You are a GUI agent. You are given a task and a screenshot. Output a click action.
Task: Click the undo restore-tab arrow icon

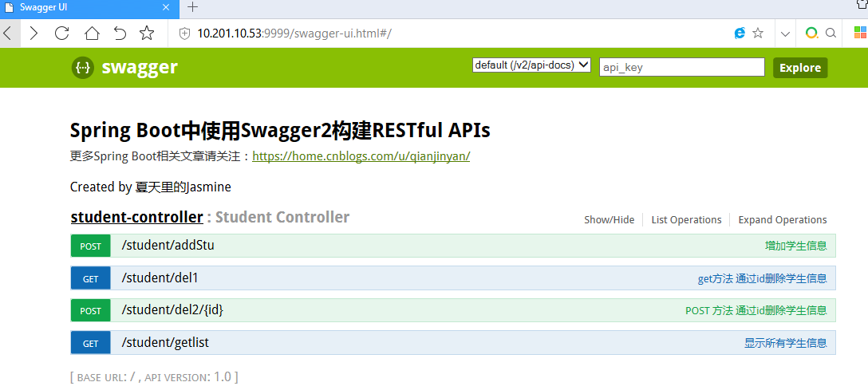tap(120, 33)
